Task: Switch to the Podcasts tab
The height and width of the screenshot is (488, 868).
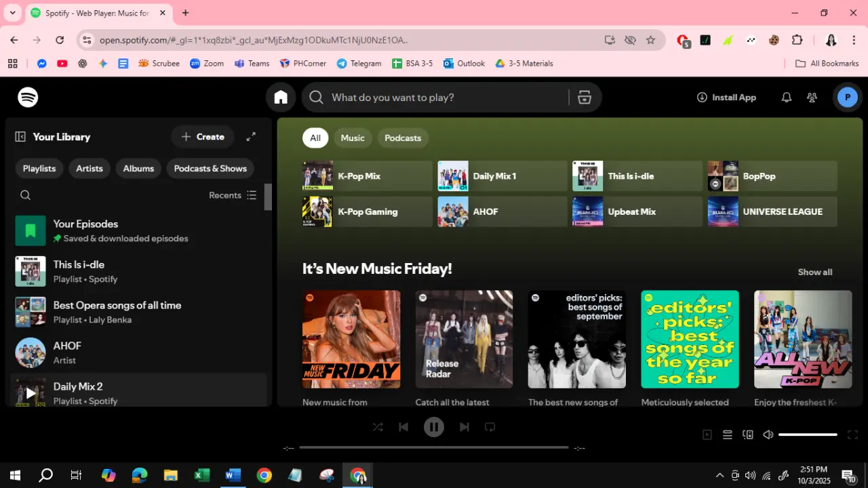Action: point(403,138)
